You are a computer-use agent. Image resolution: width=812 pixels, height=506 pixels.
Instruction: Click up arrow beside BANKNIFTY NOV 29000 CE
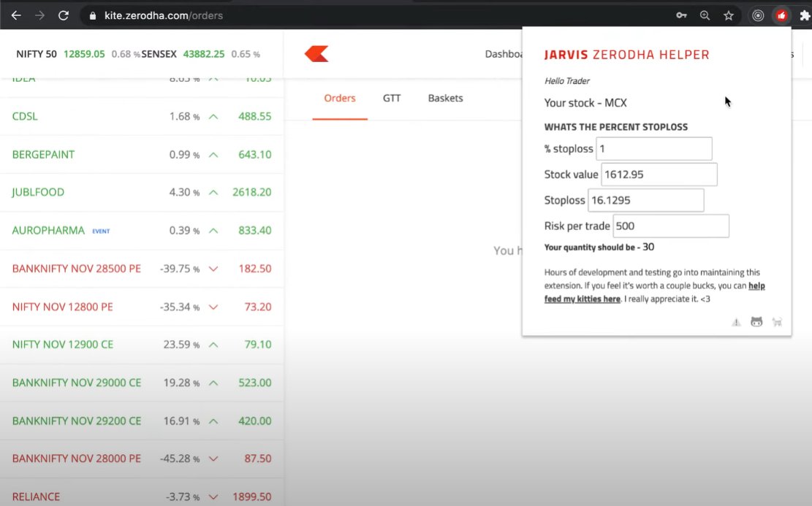point(213,383)
